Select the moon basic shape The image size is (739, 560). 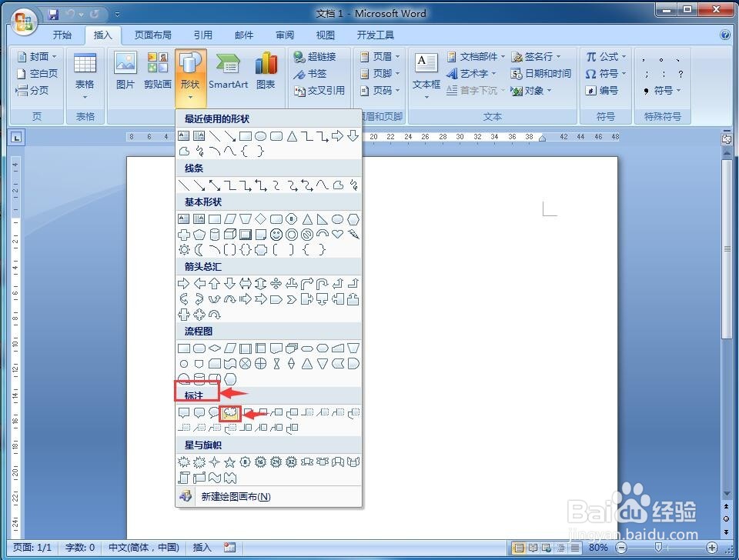tap(199, 250)
